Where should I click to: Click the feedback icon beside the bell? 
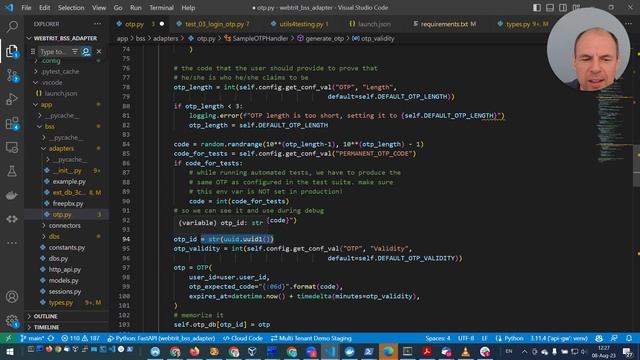click(x=614, y=338)
